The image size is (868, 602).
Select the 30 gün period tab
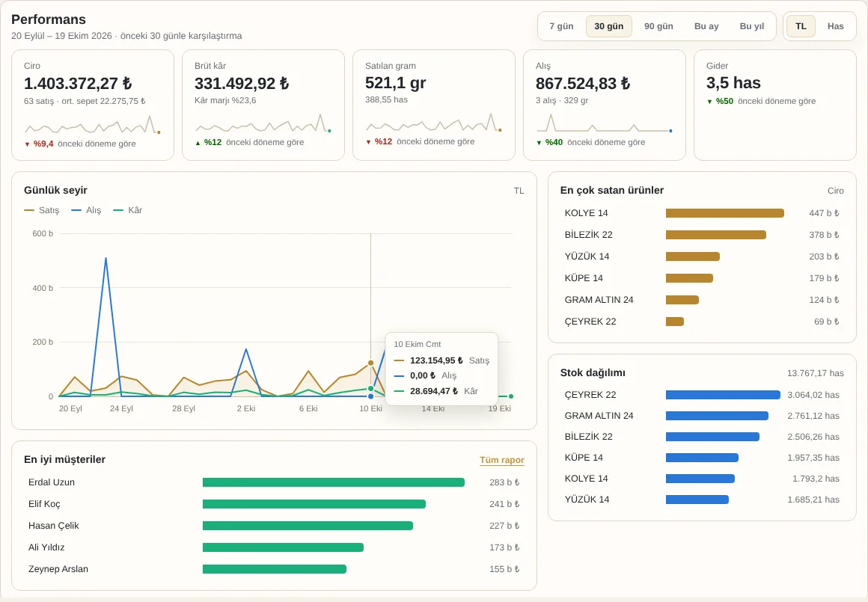609,26
